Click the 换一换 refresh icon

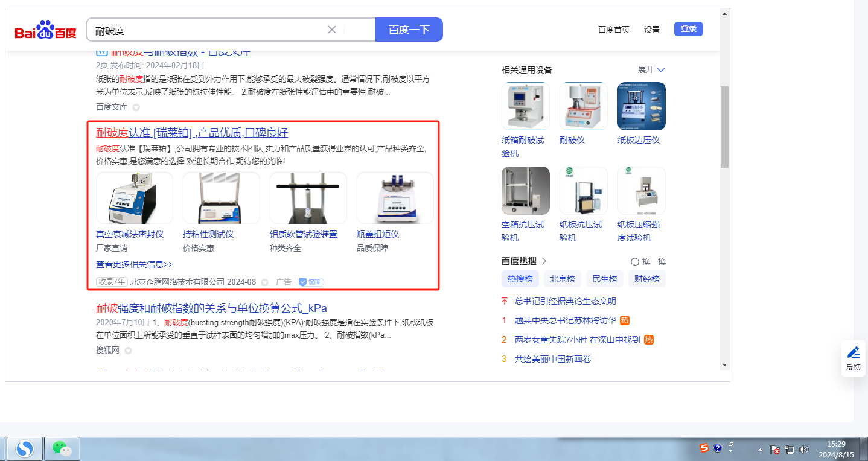[634, 262]
